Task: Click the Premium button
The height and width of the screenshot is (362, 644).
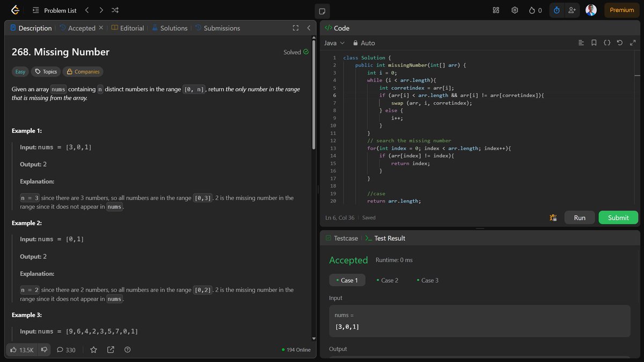Action: point(622,10)
